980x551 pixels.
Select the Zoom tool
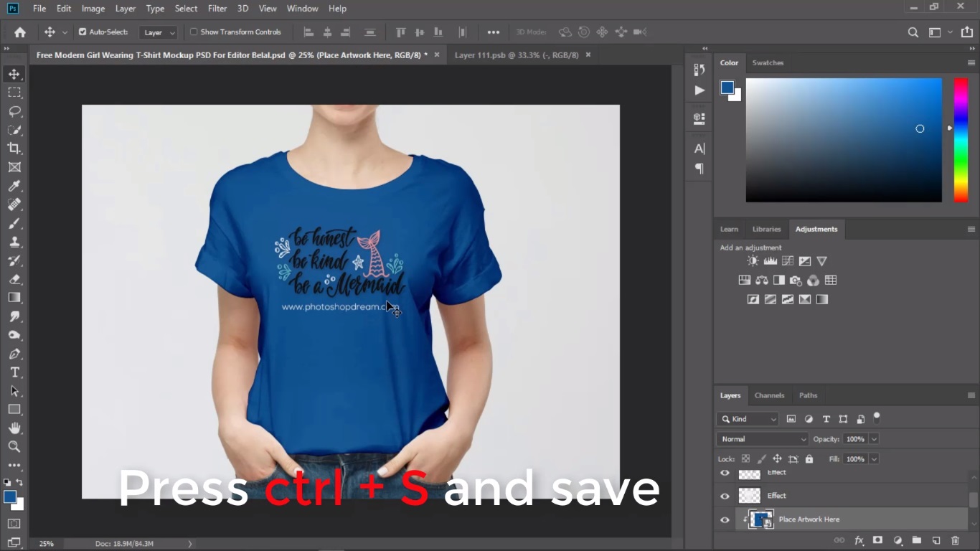pos(14,447)
